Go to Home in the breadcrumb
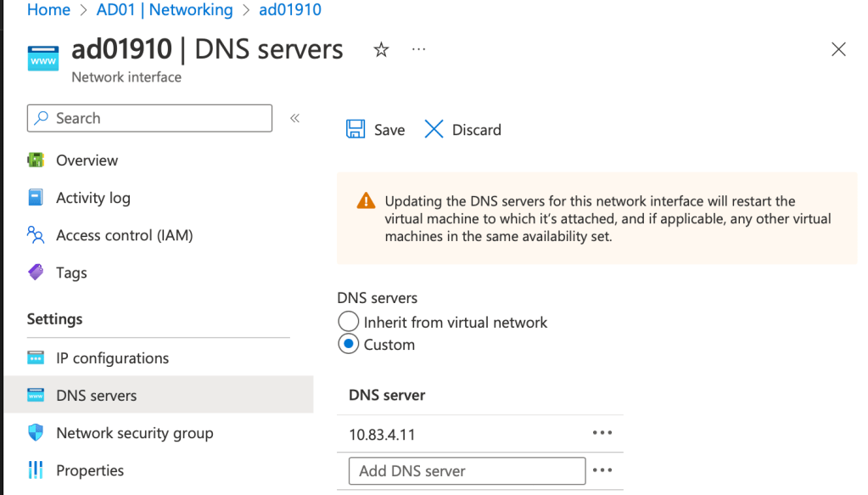 point(48,10)
